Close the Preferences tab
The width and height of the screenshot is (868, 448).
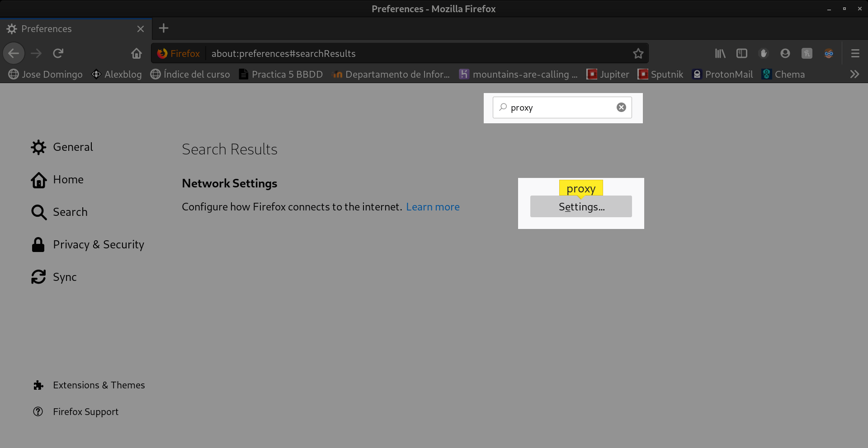[x=141, y=29]
